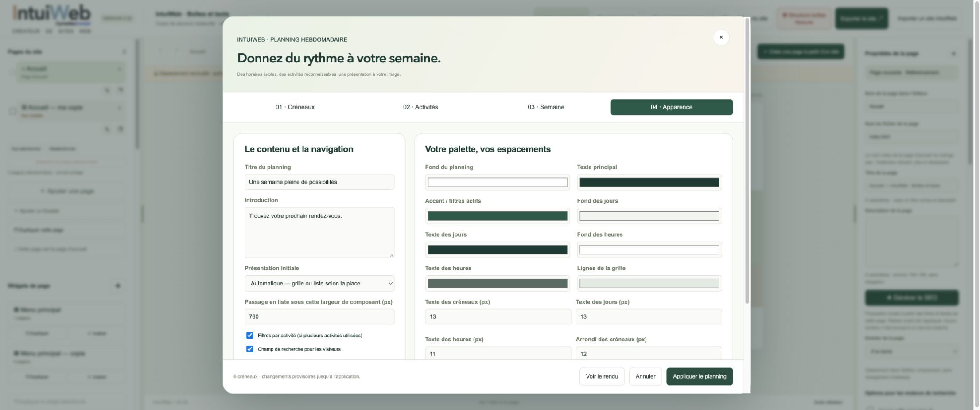The image size is (980, 410).
Task: Apply with Appliquer le planning button
Action: [x=699, y=377]
